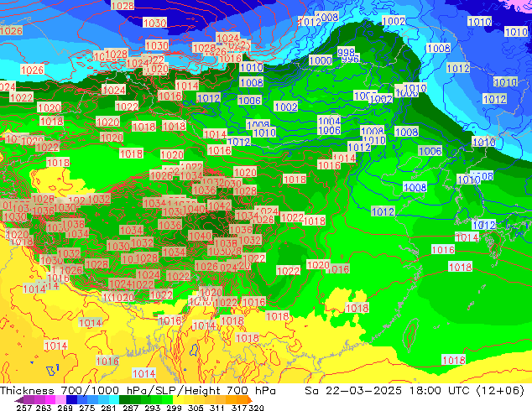Select the 320 value on the legend
Viewport: 532px width, 411px height.
point(256,408)
